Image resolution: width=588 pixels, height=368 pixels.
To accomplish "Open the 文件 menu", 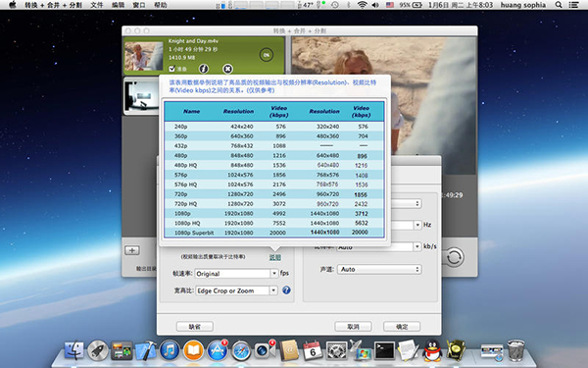I will click(96, 5).
